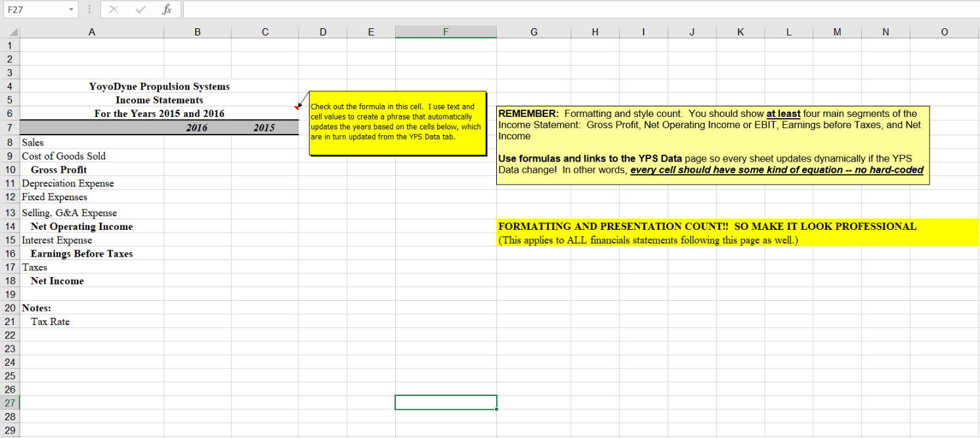Select row 29 header

pyautogui.click(x=10, y=430)
